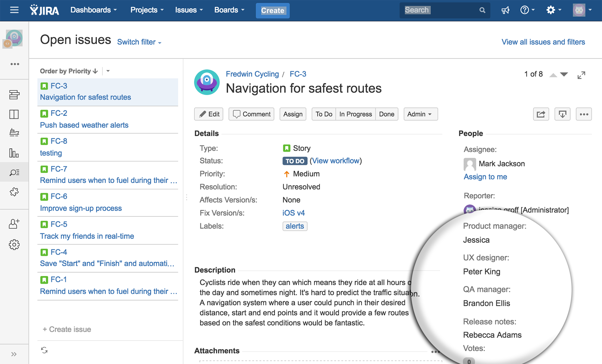This screenshot has height=364, width=602.
Task: Click View all issues and filters link
Action: click(x=543, y=42)
